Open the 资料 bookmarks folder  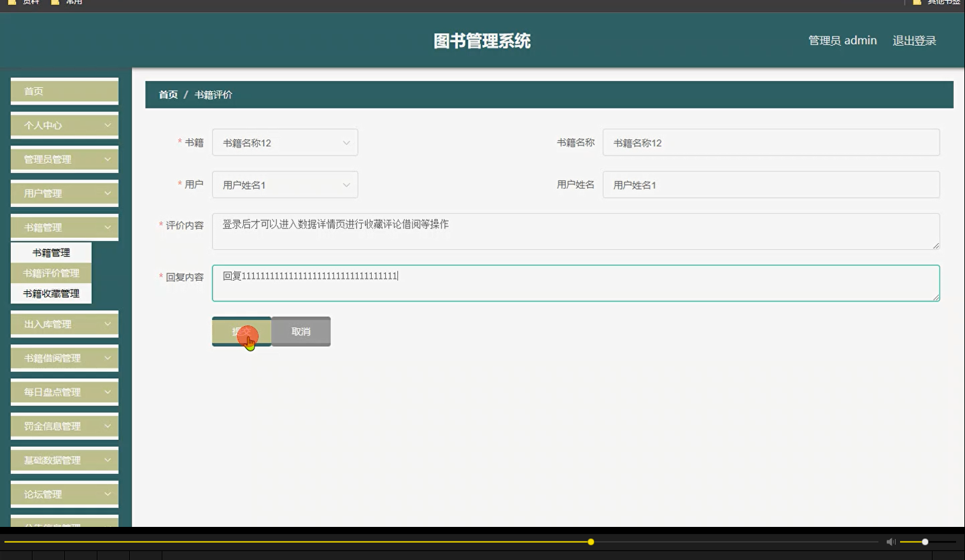24,3
